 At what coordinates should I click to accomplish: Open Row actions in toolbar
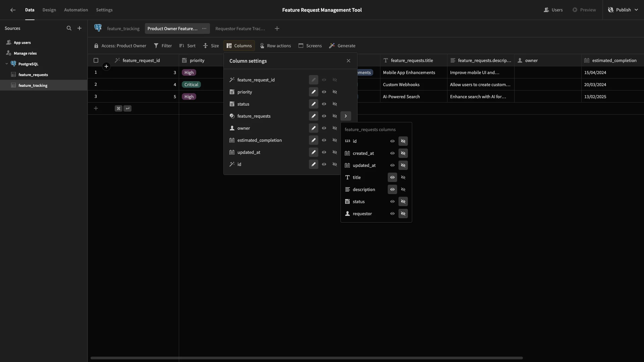pos(275,46)
